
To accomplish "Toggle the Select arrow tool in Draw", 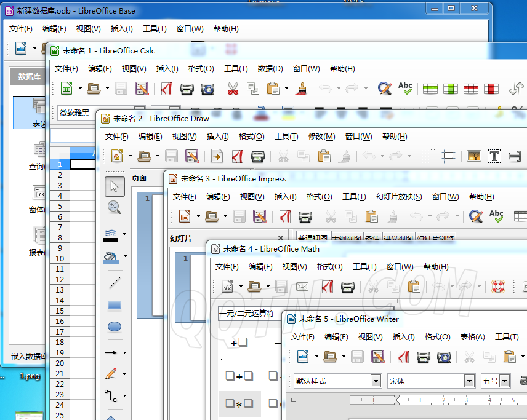I will pyautogui.click(x=114, y=186).
